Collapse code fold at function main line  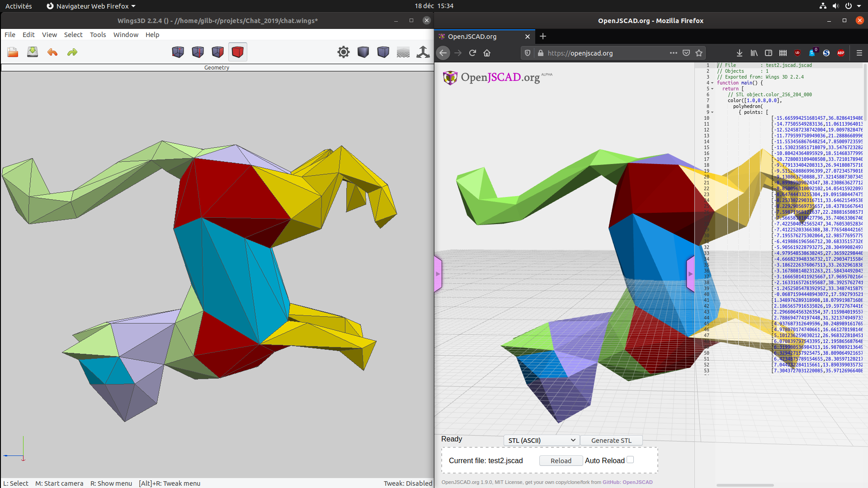[x=712, y=83]
